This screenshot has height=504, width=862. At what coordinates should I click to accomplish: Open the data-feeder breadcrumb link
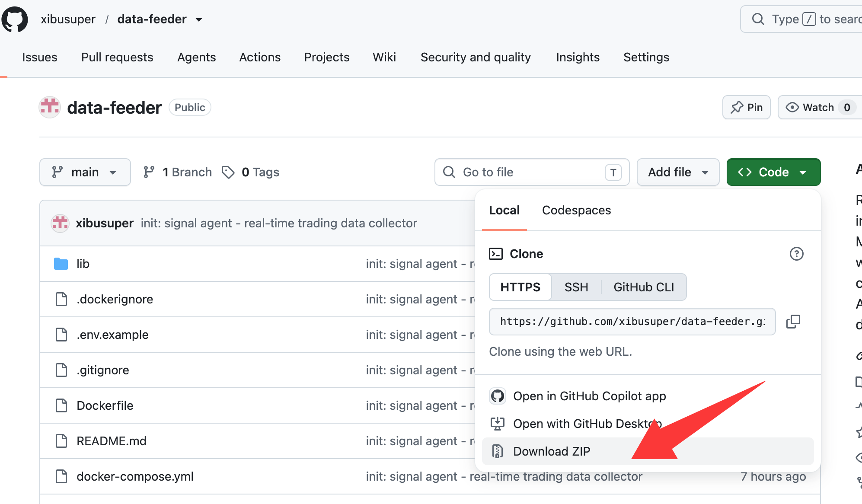[152, 19]
